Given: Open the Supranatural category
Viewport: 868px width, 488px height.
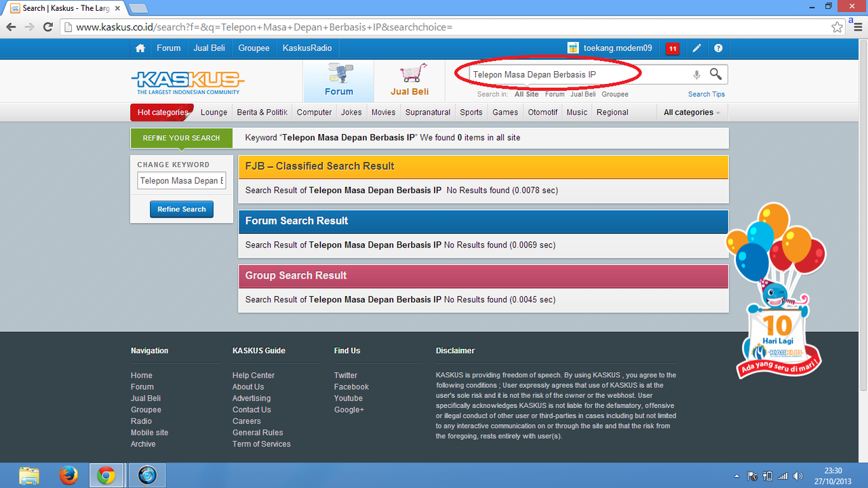Looking at the screenshot, I should click(x=428, y=113).
